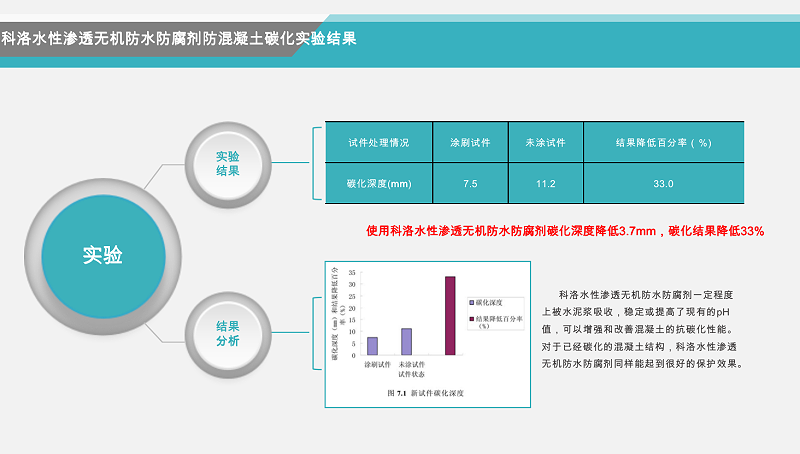This screenshot has height=454, width=800.
Task: Click the red summary text about 降低3.7mm
Action: [x=565, y=231]
